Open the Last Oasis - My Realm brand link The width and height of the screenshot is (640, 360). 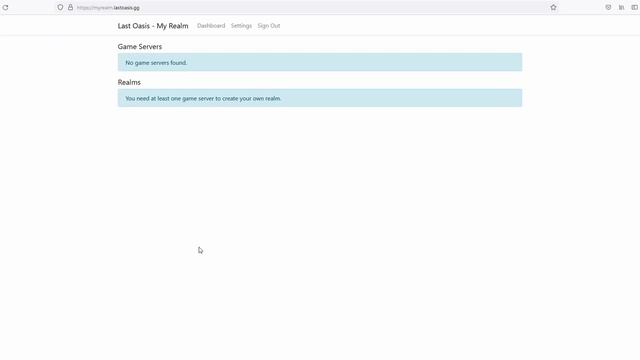(x=153, y=26)
